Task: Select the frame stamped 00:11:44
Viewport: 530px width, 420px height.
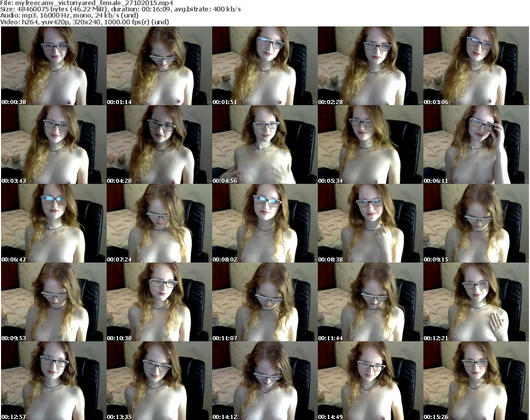Action: 371,302
